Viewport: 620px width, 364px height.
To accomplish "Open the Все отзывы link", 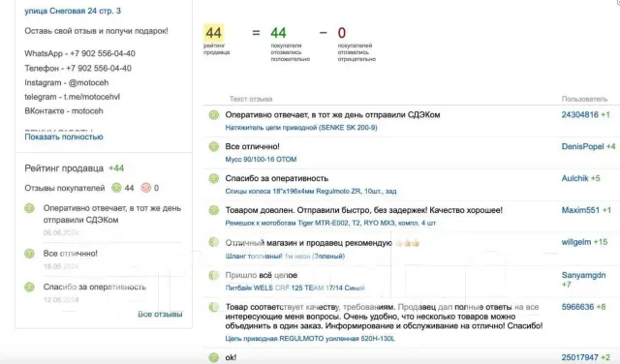I will pyautogui.click(x=160, y=315).
